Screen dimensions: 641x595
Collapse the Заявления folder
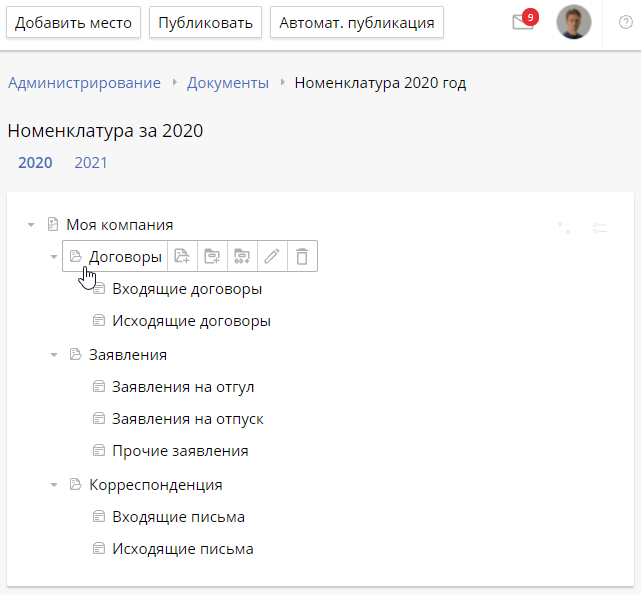[x=54, y=355]
